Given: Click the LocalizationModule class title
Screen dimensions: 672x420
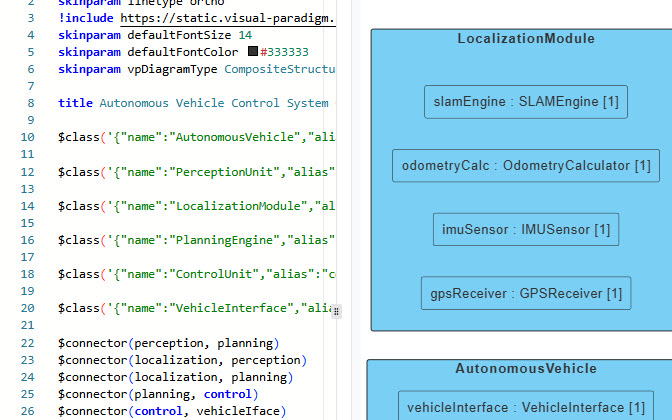Looking at the screenshot, I should tap(526, 39).
